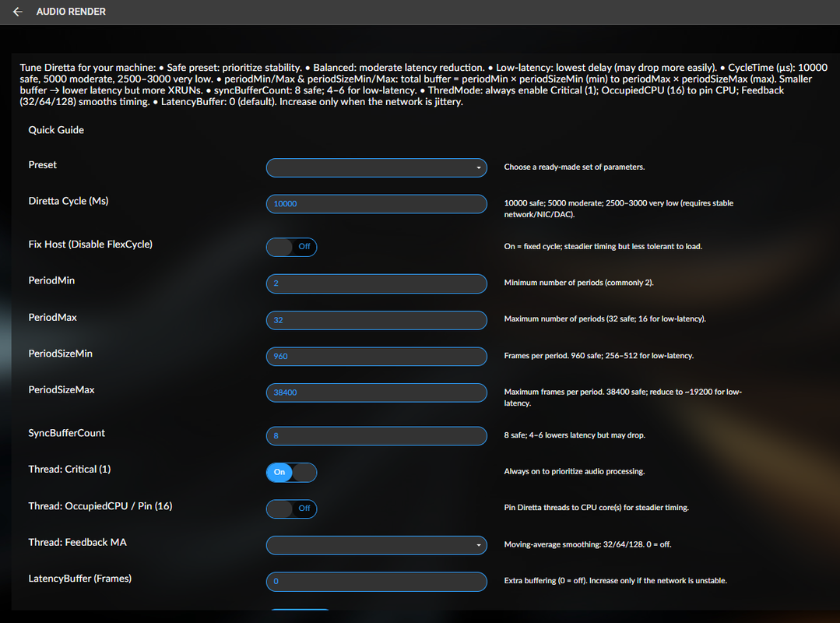Click the PeriodSizeMax input field
Viewport: 840px width, 623px height.
click(376, 392)
